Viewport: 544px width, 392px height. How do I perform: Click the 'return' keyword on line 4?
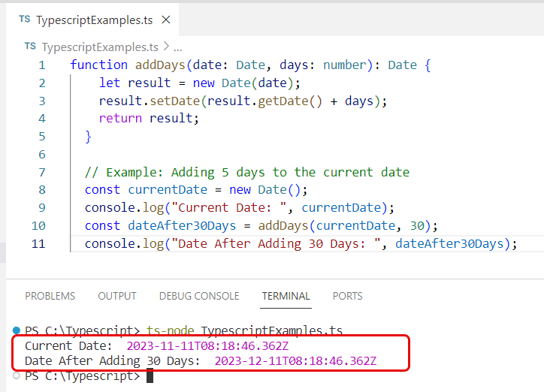pos(120,119)
